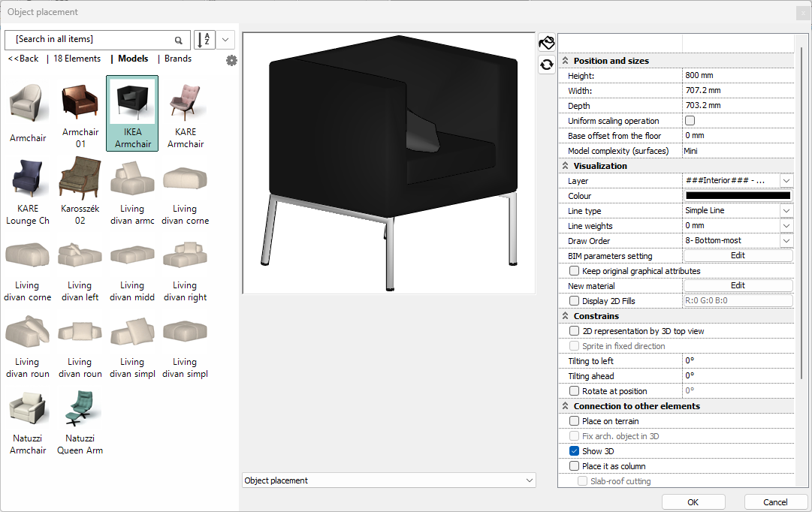Click the A-Z sort order icon
Image resolution: width=812 pixels, height=512 pixels.
204,40
